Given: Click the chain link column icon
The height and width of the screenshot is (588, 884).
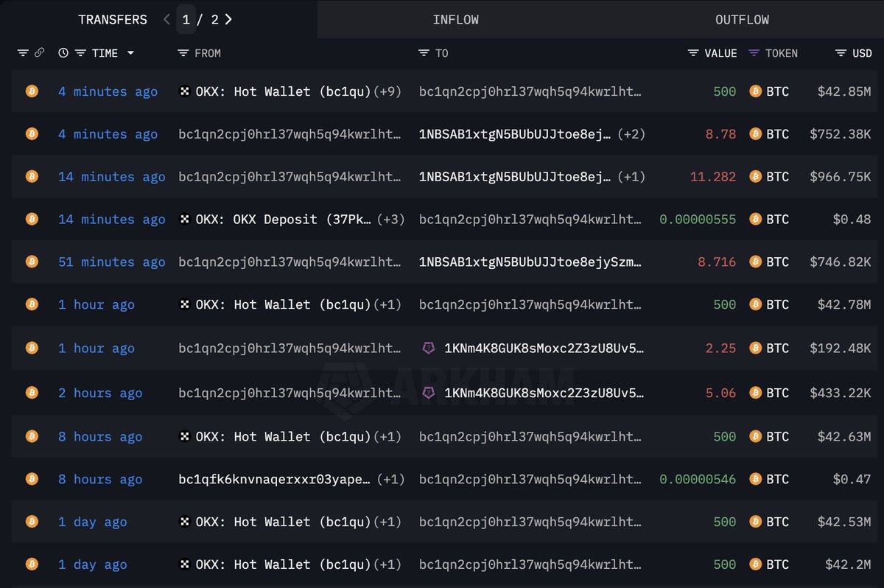Looking at the screenshot, I should pos(40,53).
